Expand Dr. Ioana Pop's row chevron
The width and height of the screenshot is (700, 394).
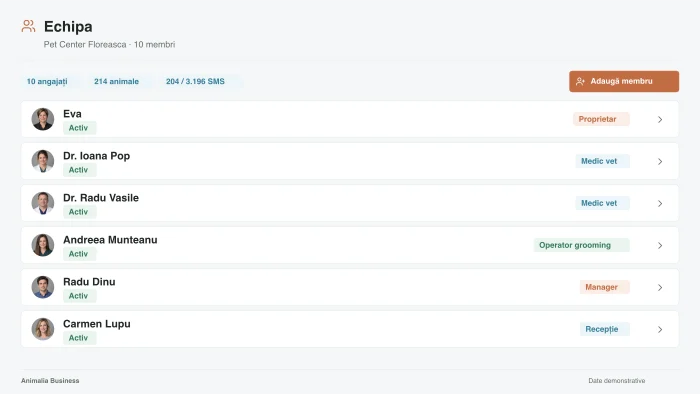(x=660, y=162)
